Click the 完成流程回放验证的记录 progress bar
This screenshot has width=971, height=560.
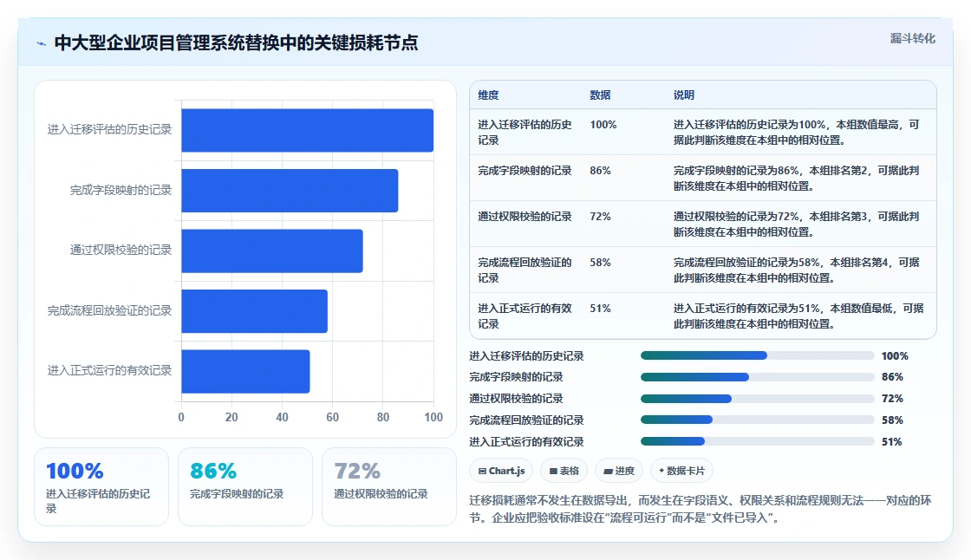tap(758, 420)
